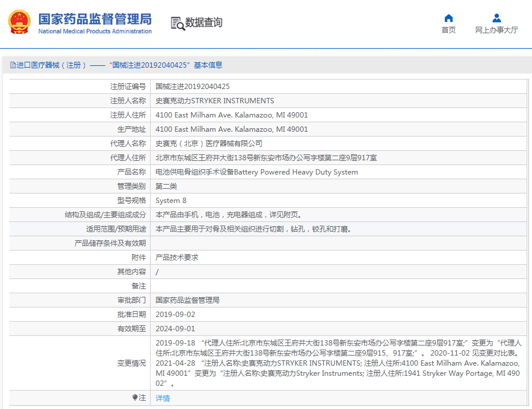Open the 数据查询 search icon
532x409 pixels.
click(178, 23)
